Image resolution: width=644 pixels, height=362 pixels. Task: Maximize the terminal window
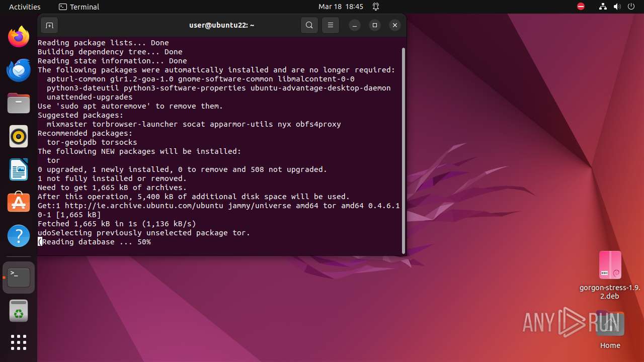(375, 25)
